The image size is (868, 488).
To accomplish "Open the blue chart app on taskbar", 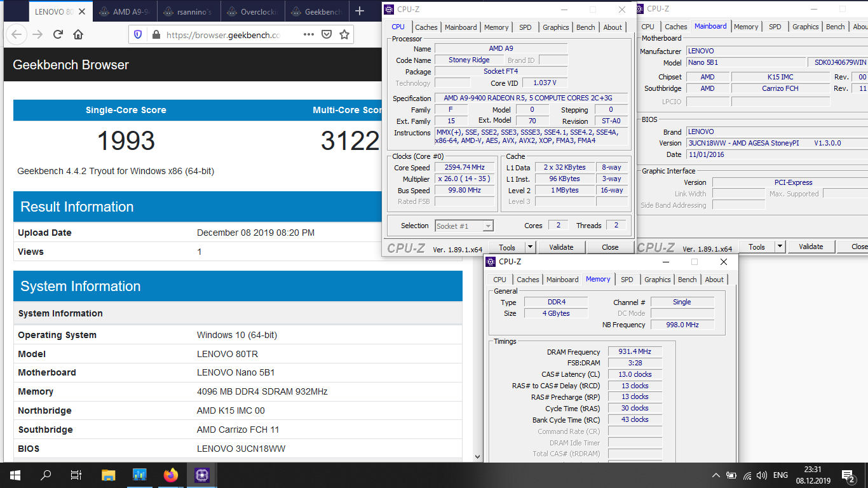I will (x=140, y=475).
